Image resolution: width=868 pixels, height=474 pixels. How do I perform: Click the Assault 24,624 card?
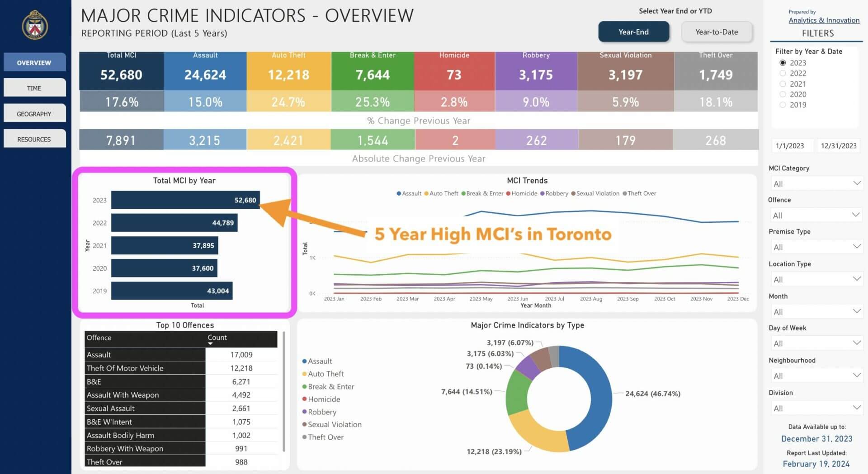205,70
